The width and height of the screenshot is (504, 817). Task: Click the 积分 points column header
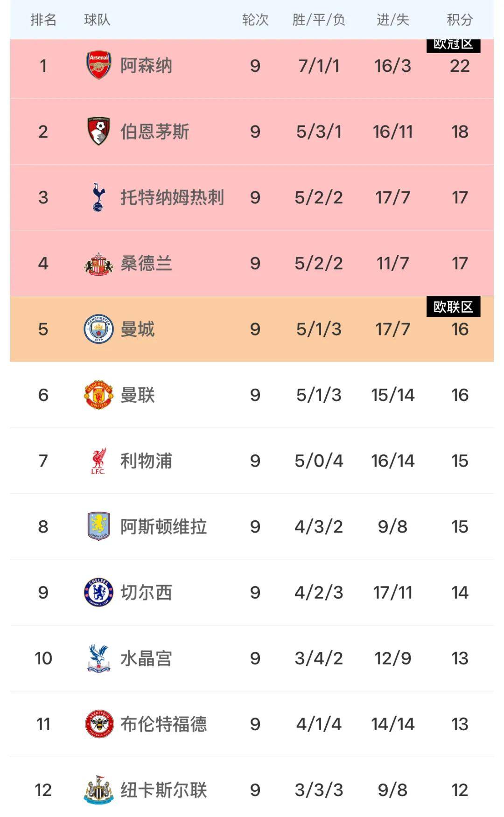pos(460,20)
